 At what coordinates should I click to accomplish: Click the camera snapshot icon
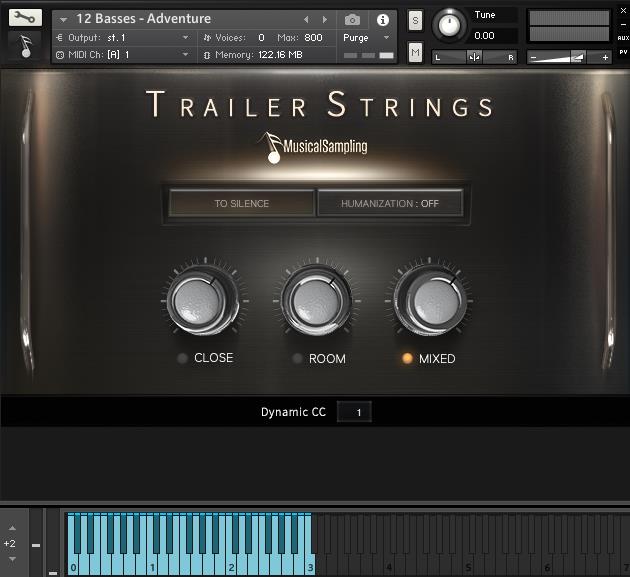[352, 19]
